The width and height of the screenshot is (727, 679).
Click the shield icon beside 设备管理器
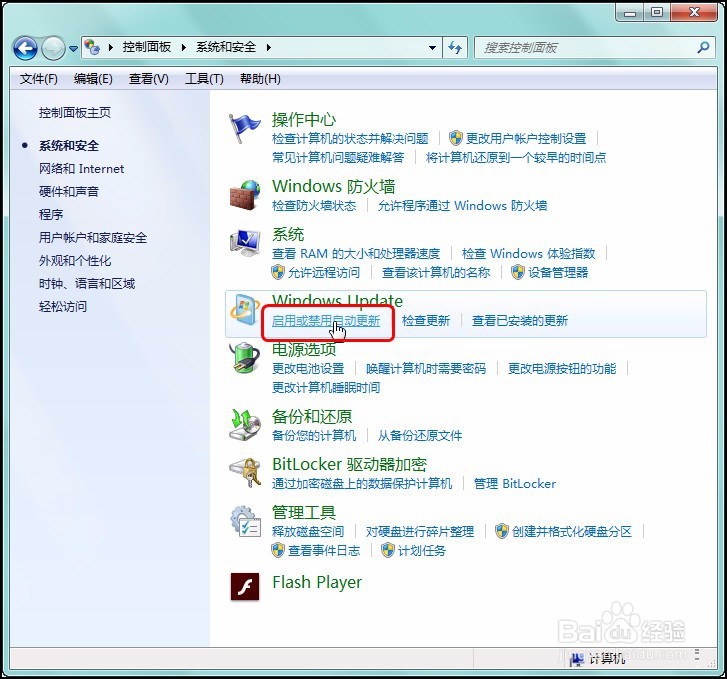tap(517, 272)
